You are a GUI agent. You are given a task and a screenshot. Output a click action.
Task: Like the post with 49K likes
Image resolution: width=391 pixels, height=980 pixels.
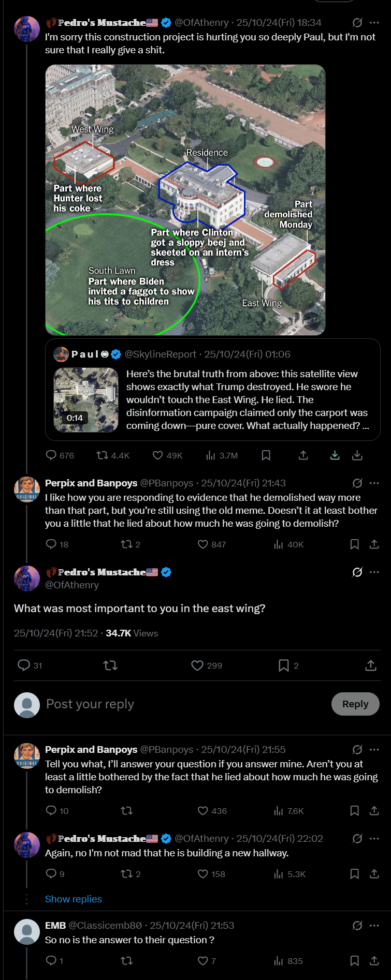pos(158,455)
